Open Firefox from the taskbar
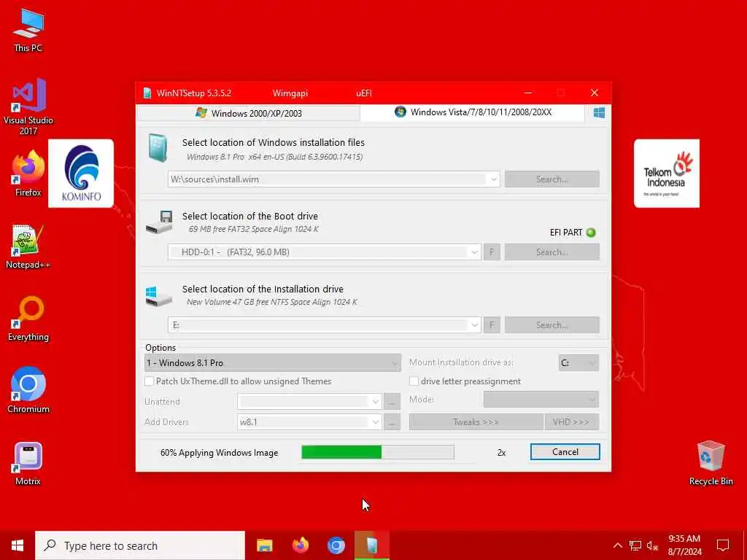Screen dimensions: 747x560 [300, 545]
